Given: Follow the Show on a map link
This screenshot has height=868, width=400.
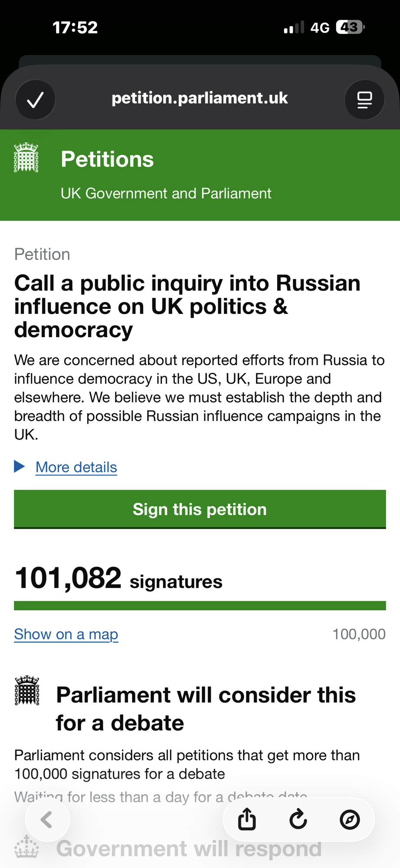Looking at the screenshot, I should (x=66, y=634).
